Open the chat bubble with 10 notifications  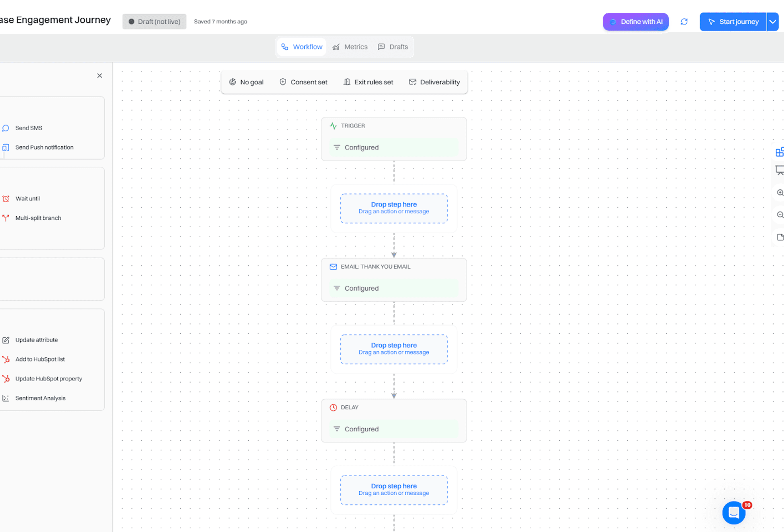click(734, 513)
